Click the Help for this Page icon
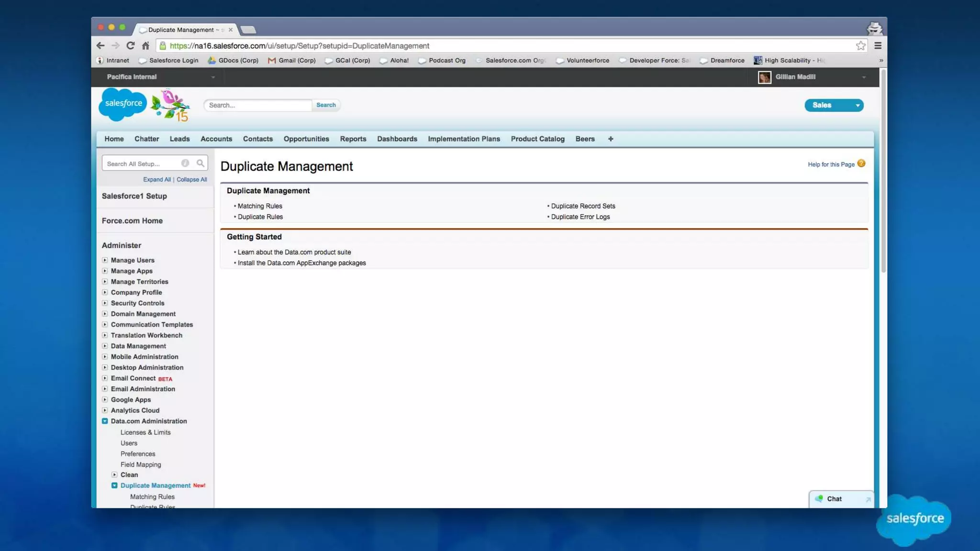Image resolution: width=980 pixels, height=551 pixels. click(861, 164)
